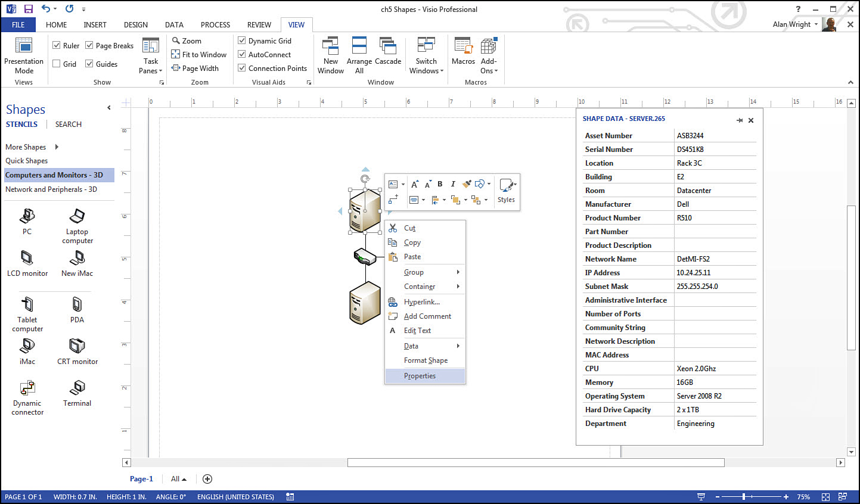Cascade the open windows
Image resolution: width=860 pixels, height=504 pixels.
coord(388,51)
